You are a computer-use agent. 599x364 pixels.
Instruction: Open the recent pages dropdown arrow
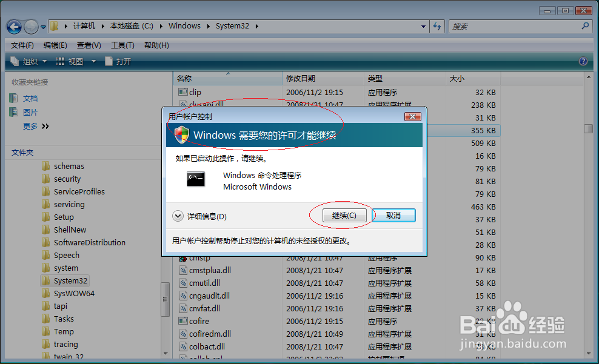coord(43,27)
